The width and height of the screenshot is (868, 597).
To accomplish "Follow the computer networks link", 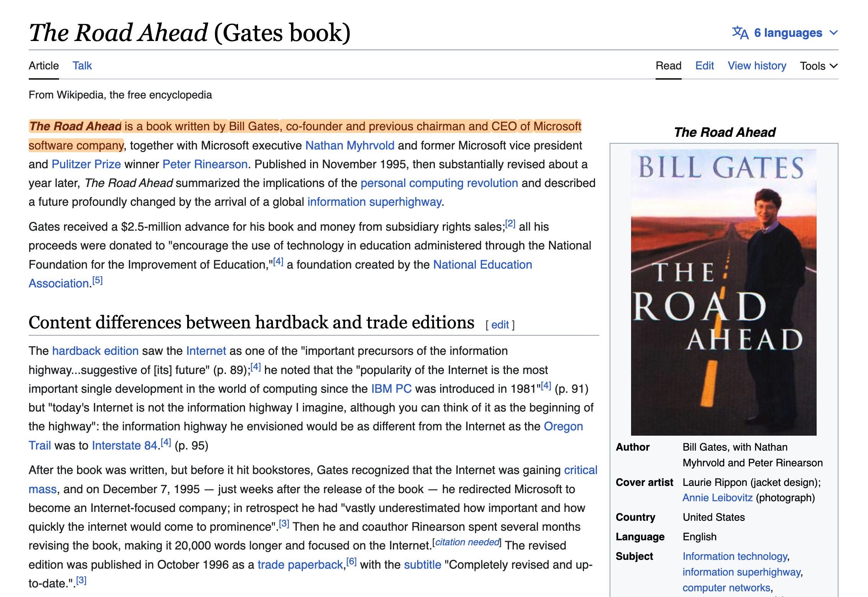I will 726,588.
